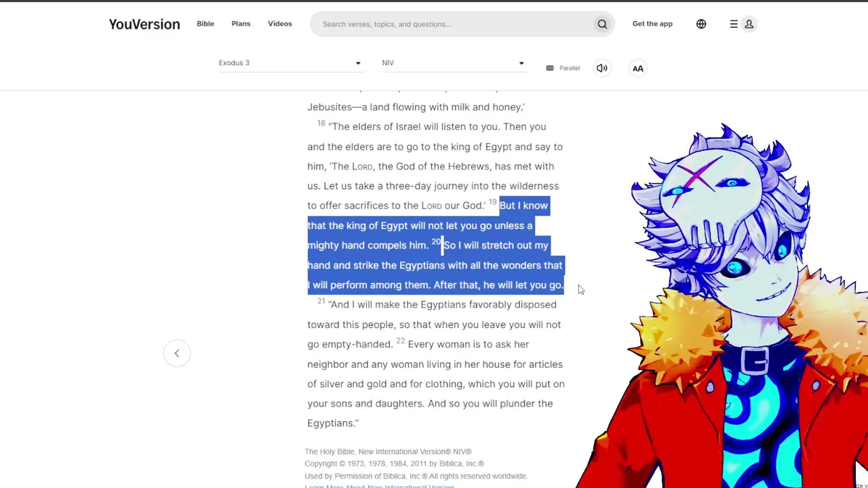The image size is (868, 488).
Task: Play audio with the speaker icon
Action: point(601,68)
